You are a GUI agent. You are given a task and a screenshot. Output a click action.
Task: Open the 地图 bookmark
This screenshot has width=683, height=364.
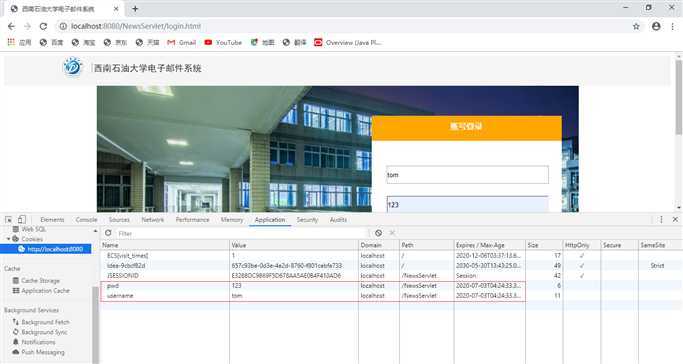click(263, 42)
